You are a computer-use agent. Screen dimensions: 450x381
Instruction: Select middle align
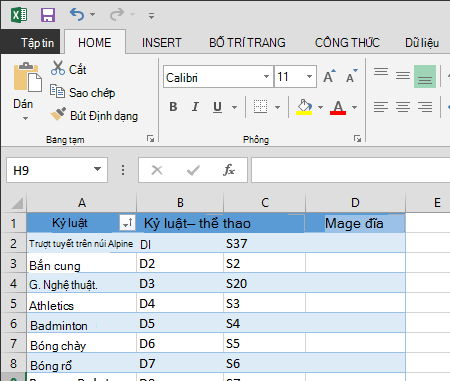click(x=403, y=76)
